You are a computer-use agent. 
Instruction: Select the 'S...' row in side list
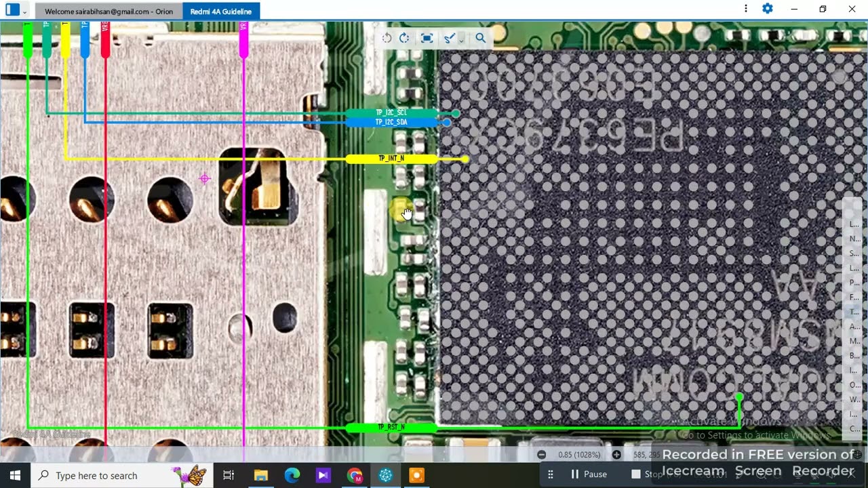click(854, 253)
